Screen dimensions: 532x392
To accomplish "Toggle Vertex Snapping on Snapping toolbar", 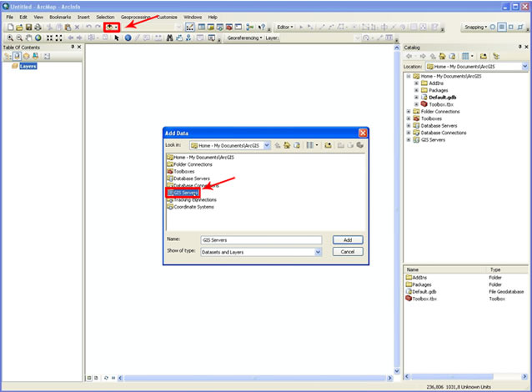I will tap(511, 28).
